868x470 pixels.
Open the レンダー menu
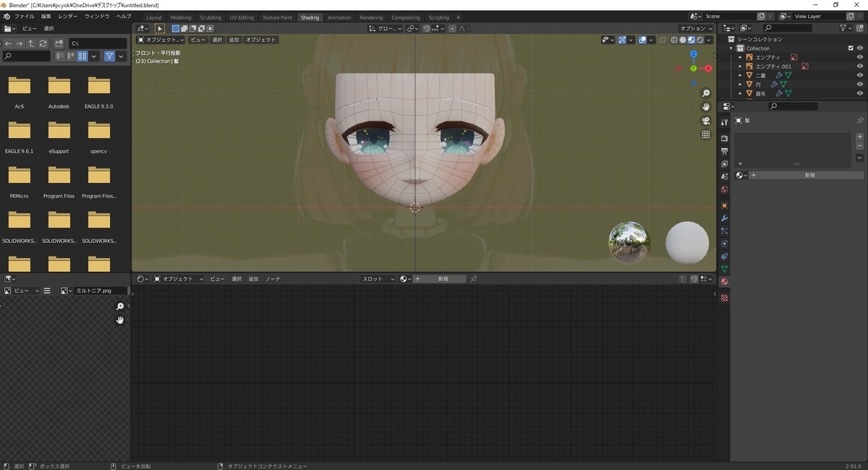(x=68, y=16)
